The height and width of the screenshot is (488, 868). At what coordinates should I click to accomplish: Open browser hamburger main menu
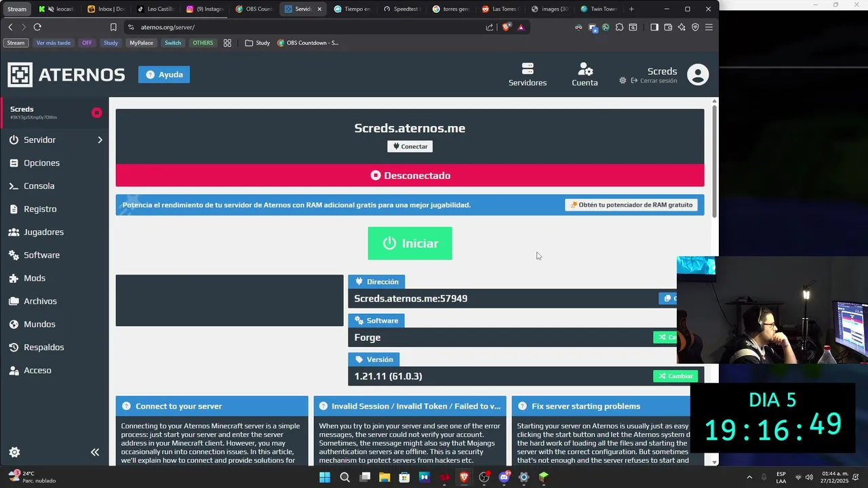[x=709, y=27]
